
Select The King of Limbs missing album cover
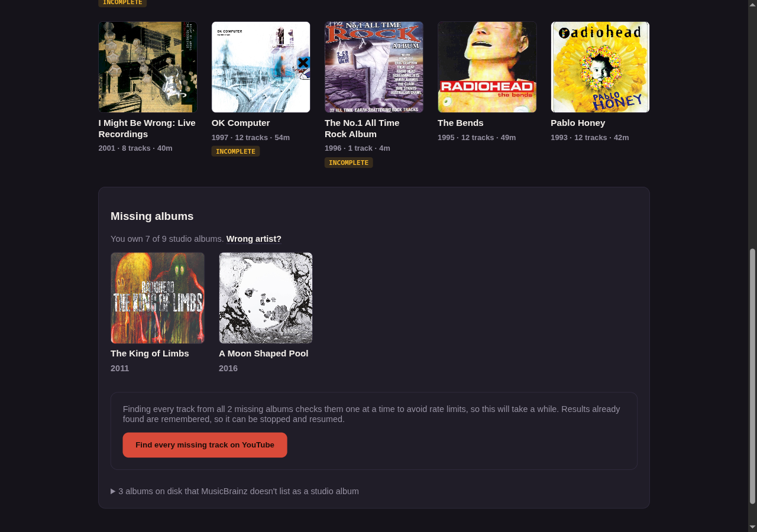pyautogui.click(x=157, y=298)
